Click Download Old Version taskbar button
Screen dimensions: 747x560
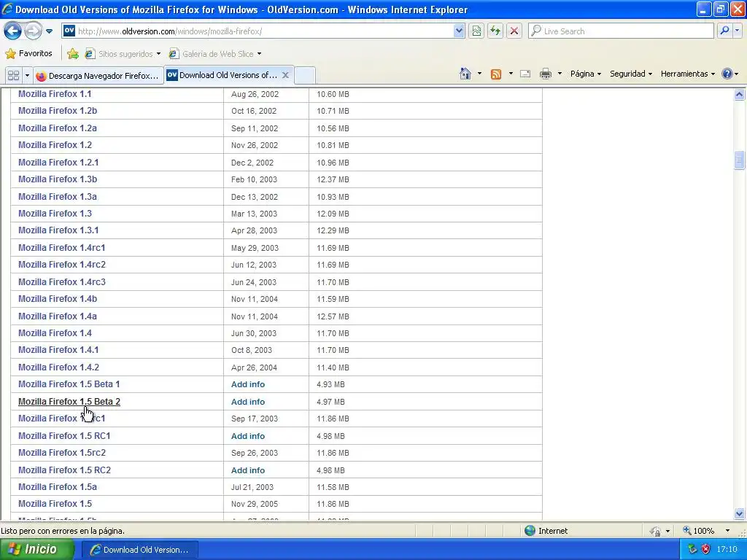(139, 550)
